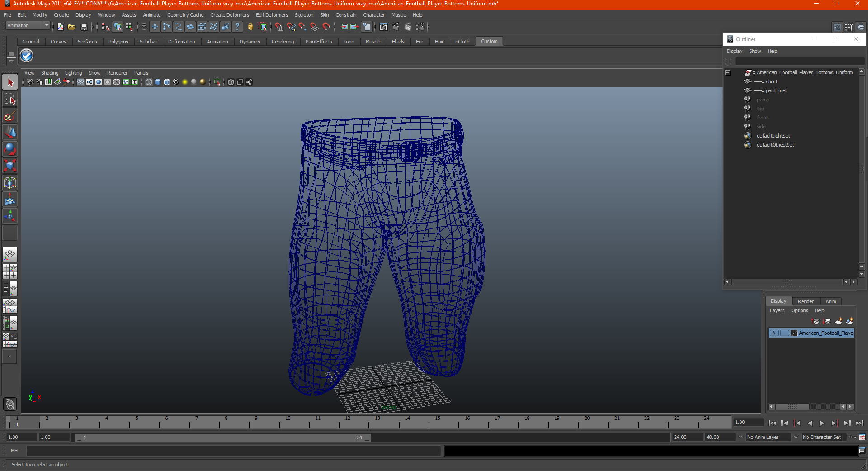Image resolution: width=868 pixels, height=471 pixels.
Task: Select the Universal Manipulator tool
Action: [x=10, y=182]
